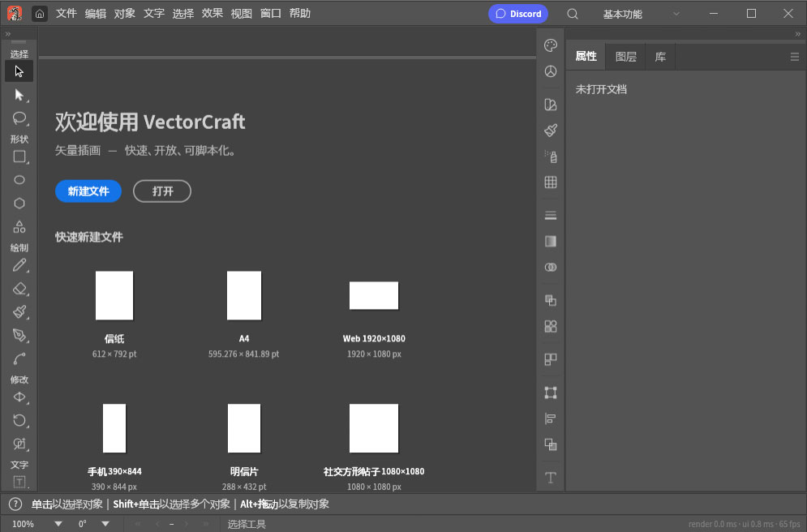Screen dimensions: 807x532
Task: Select the spiral Warp tool
Action: (x=19, y=444)
